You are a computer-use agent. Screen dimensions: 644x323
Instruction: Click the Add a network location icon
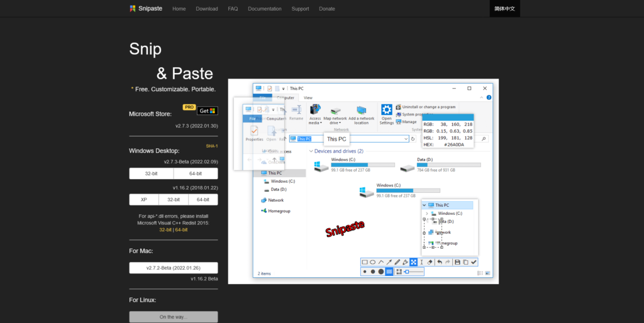(x=362, y=110)
